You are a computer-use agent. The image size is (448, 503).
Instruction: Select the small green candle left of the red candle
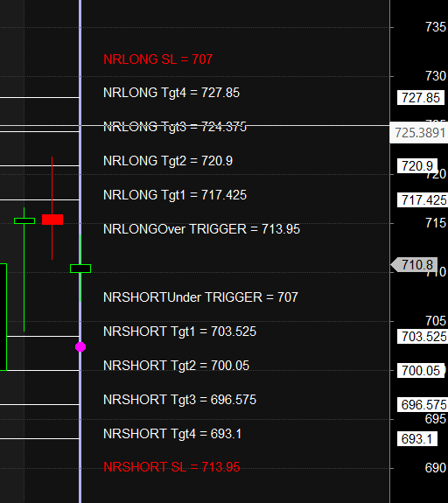coord(24,220)
